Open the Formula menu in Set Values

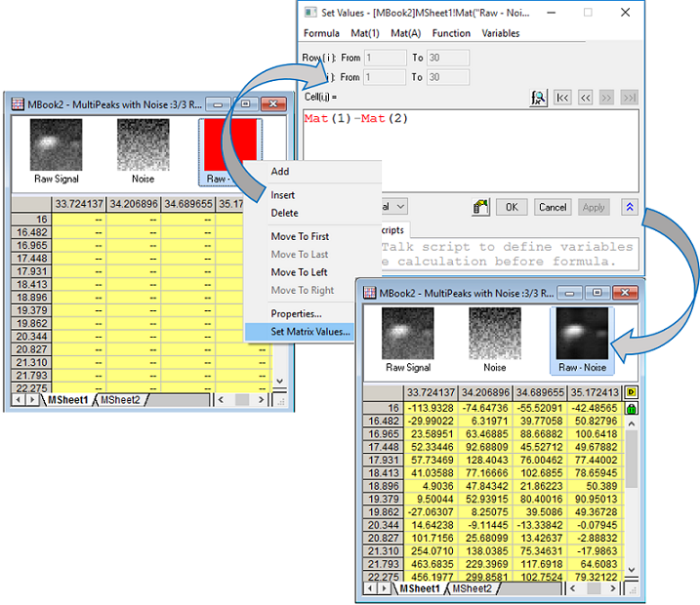pos(321,33)
